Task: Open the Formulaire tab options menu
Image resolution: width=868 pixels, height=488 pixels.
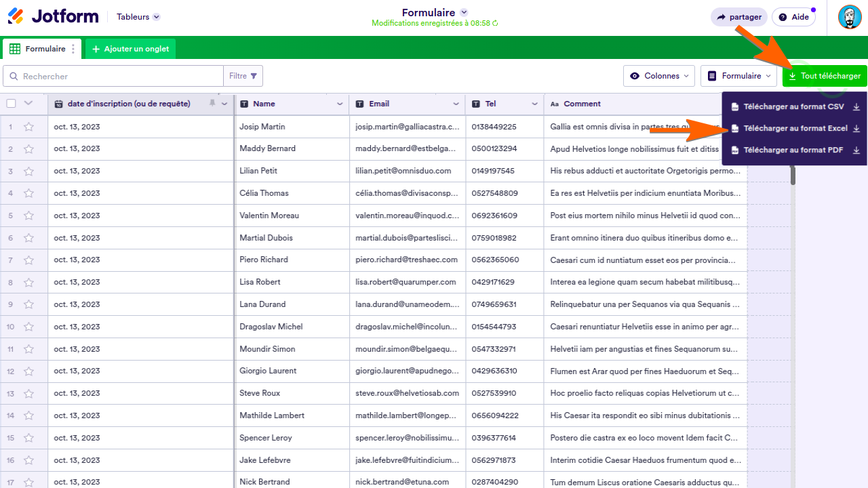Action: point(73,49)
